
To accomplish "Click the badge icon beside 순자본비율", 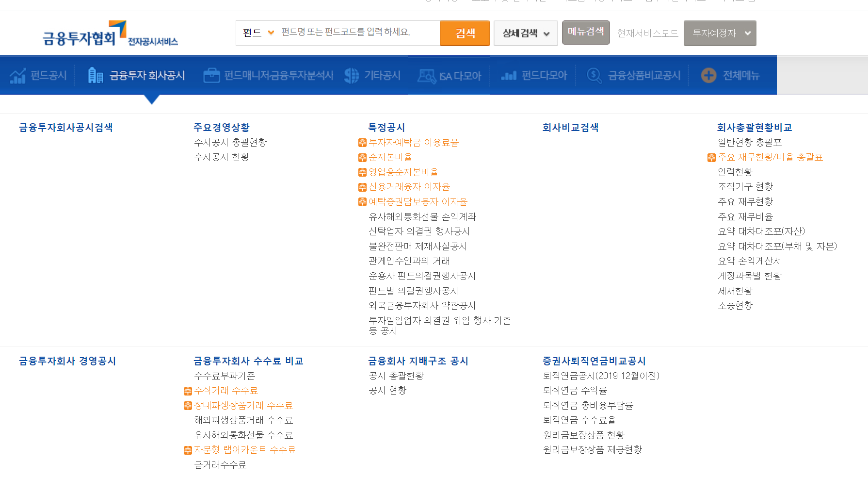I will click(362, 158).
